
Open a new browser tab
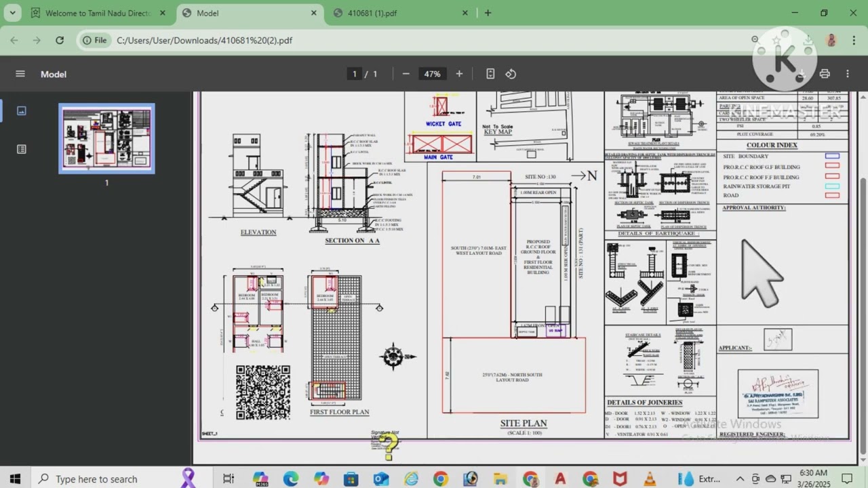click(488, 13)
